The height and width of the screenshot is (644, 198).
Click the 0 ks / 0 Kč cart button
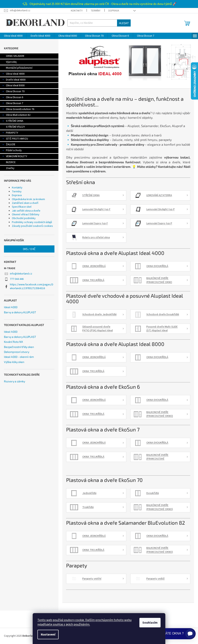coord(29,249)
